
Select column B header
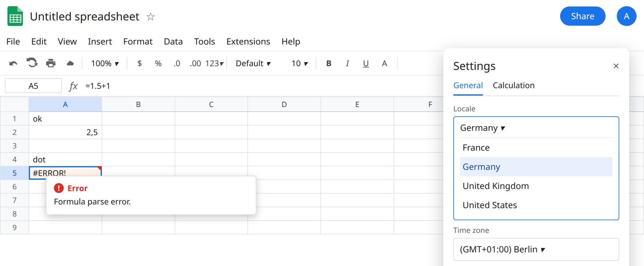[x=138, y=105]
